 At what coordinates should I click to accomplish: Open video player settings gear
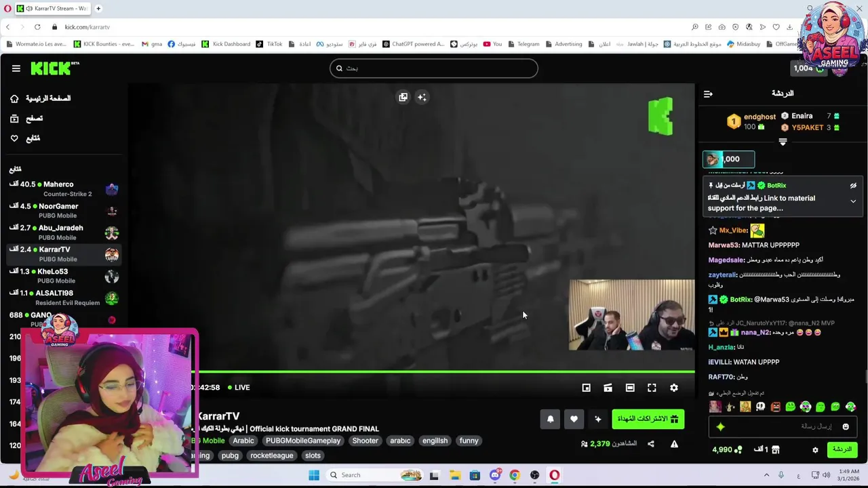coord(674,388)
